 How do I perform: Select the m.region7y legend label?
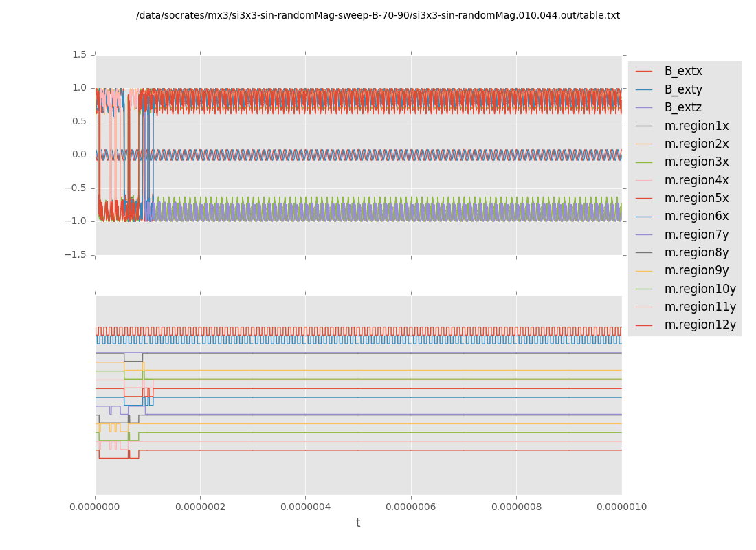(696, 234)
